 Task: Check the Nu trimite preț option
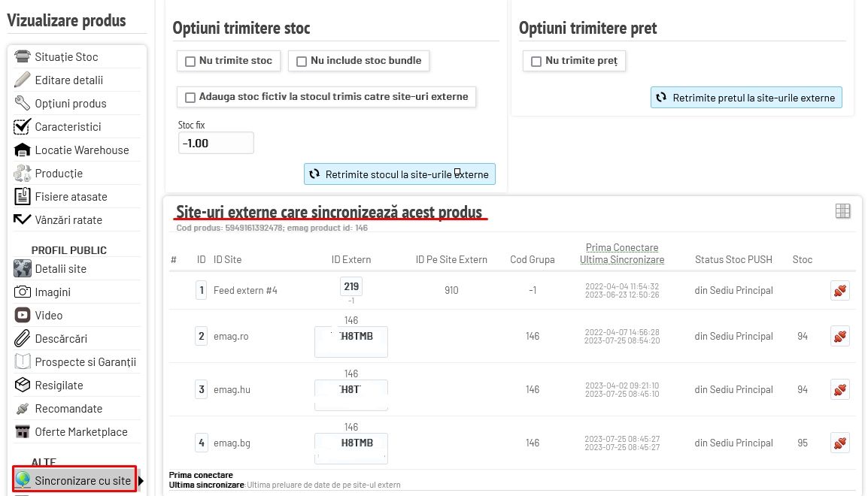(536, 62)
